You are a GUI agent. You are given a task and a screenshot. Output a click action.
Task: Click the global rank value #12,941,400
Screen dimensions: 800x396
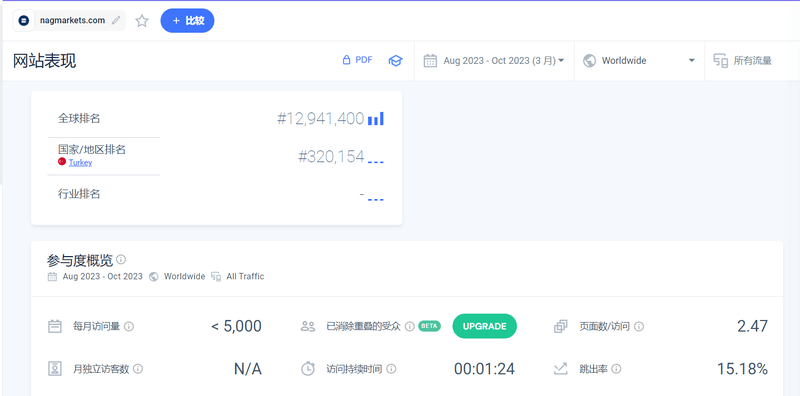tap(320, 119)
